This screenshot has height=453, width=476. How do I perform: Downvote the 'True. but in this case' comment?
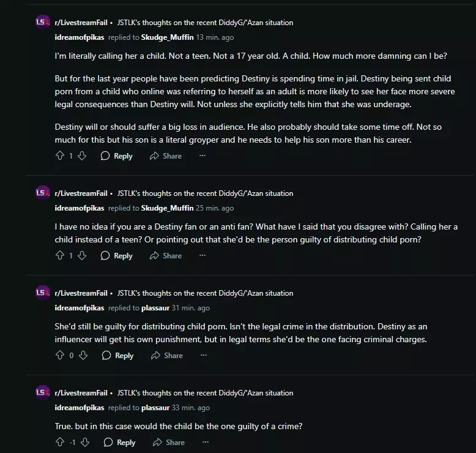(x=85, y=443)
